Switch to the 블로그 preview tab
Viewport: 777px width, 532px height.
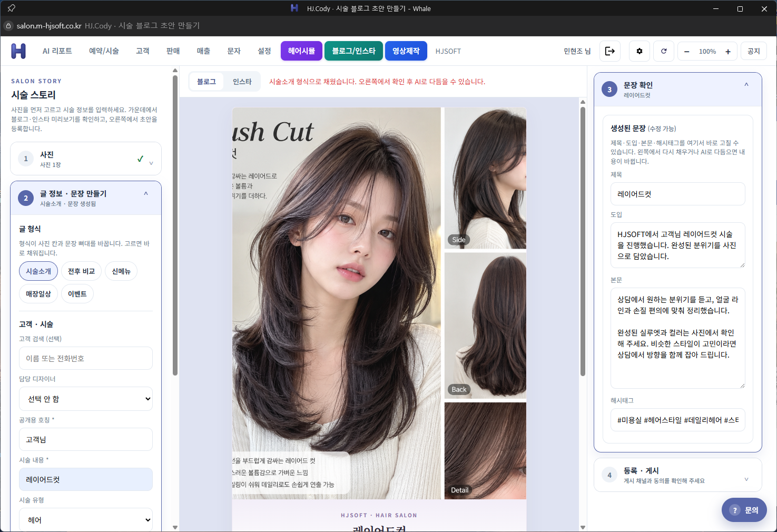point(206,82)
